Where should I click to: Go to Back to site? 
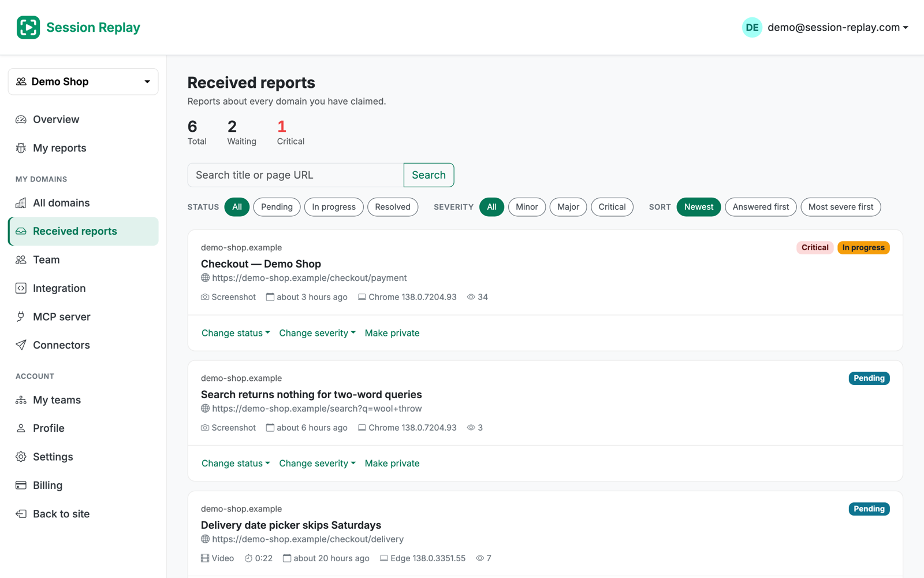(x=83, y=514)
